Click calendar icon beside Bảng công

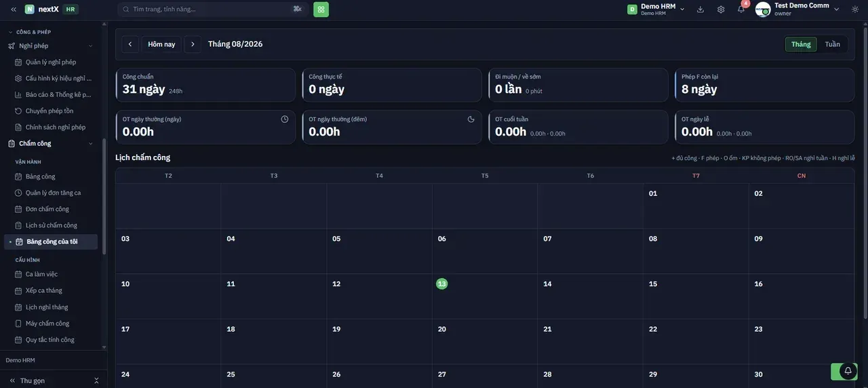pyautogui.click(x=19, y=176)
